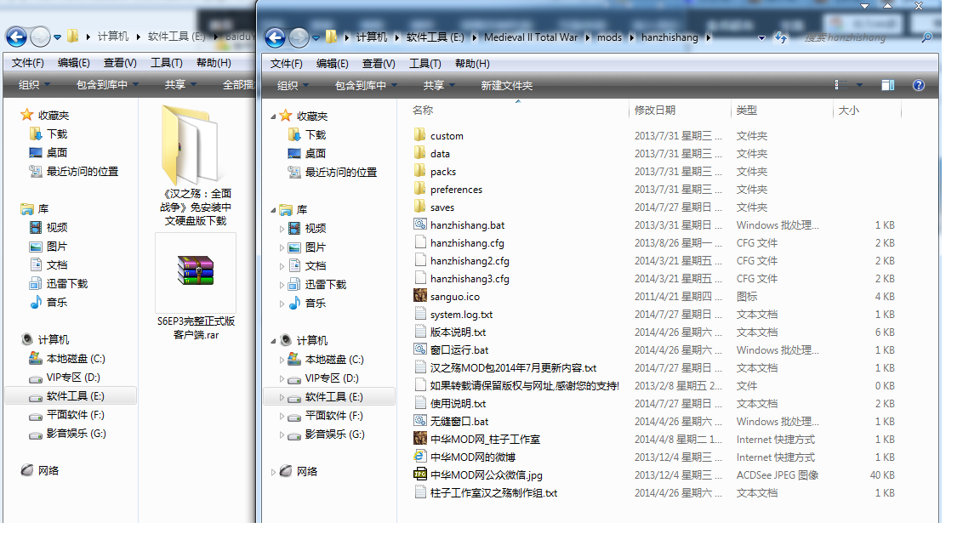Select the hanzhishang.bat batch file
Image resolution: width=980 pixels, height=551 pixels.
click(x=466, y=225)
